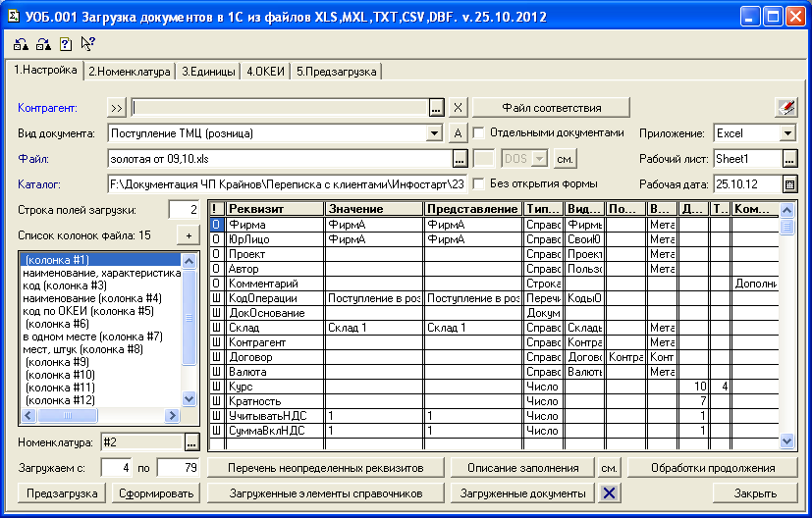
Task: Open the DOS encoding dropdown
Action: point(540,159)
